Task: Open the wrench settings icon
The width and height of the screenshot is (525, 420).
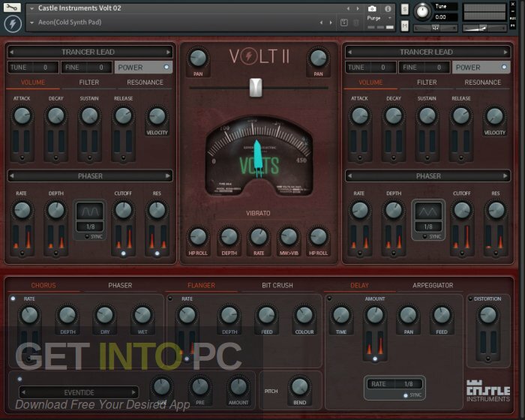Action: [12, 7]
